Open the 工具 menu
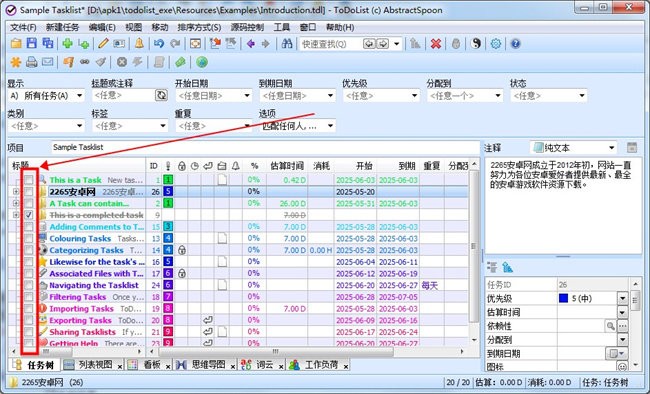650x394 pixels. (281, 27)
